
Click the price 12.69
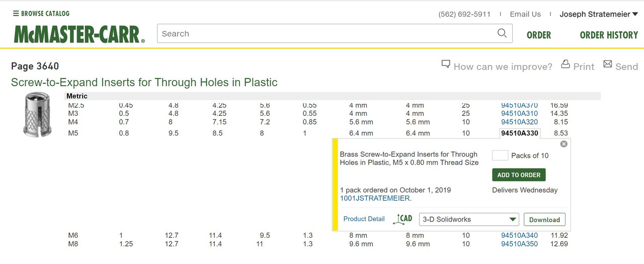559,244
